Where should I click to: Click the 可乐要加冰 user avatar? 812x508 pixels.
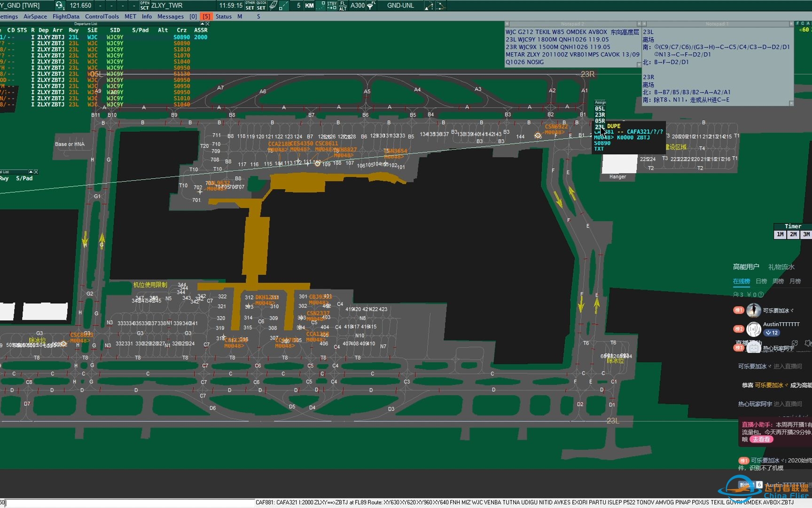[x=753, y=310]
